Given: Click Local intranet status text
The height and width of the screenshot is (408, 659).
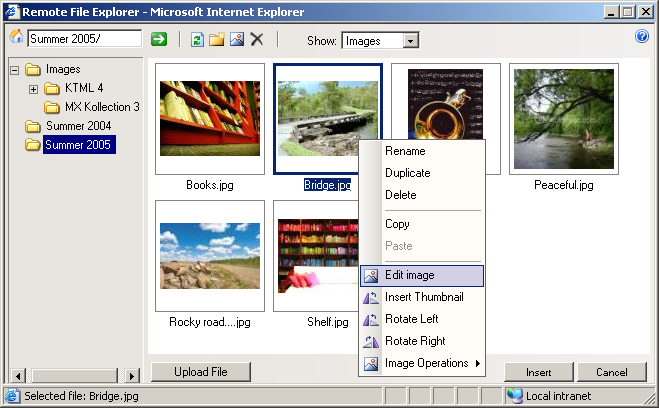Looking at the screenshot, I should coord(559,396).
